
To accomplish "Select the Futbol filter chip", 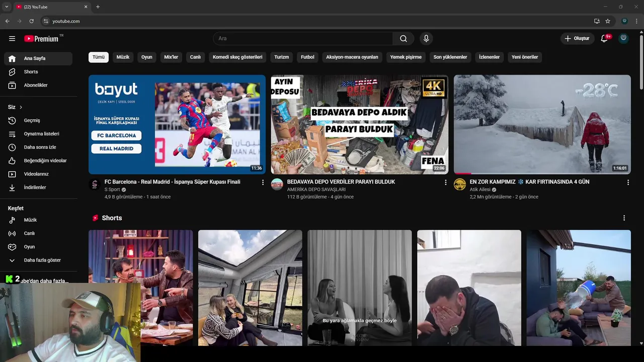I will [307, 57].
